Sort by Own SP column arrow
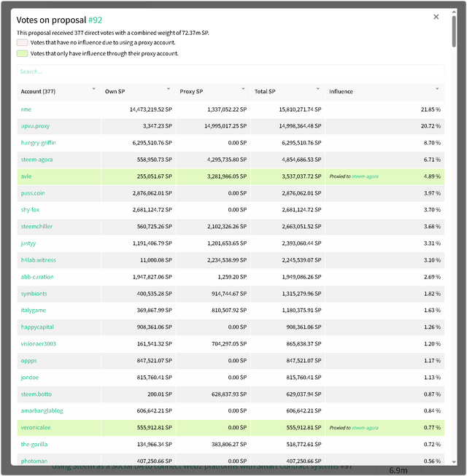This screenshot has height=476, width=467. [169, 89]
